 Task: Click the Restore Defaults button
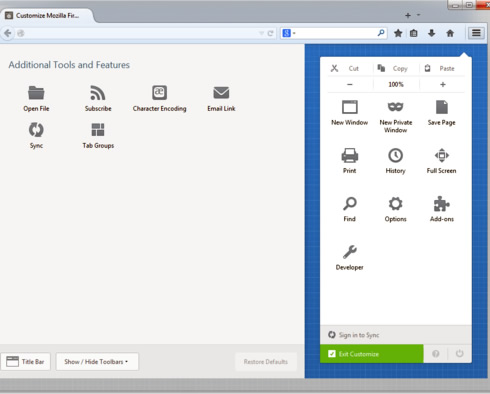266,362
